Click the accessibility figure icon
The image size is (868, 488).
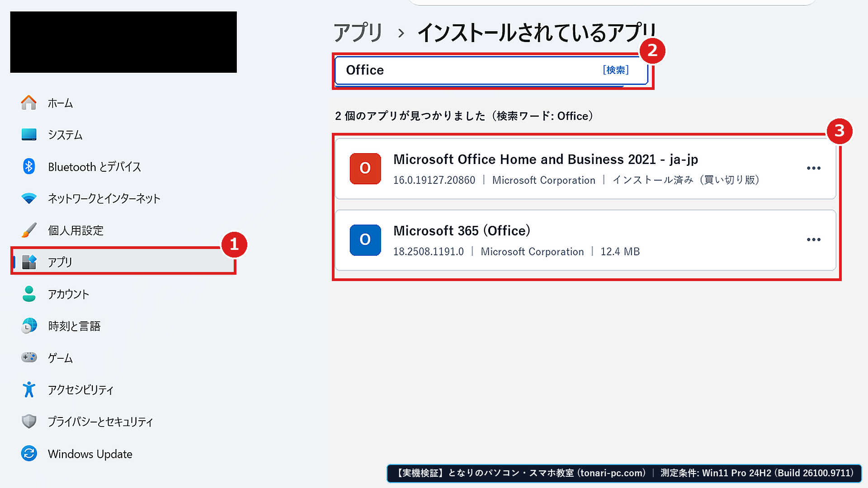click(x=29, y=389)
